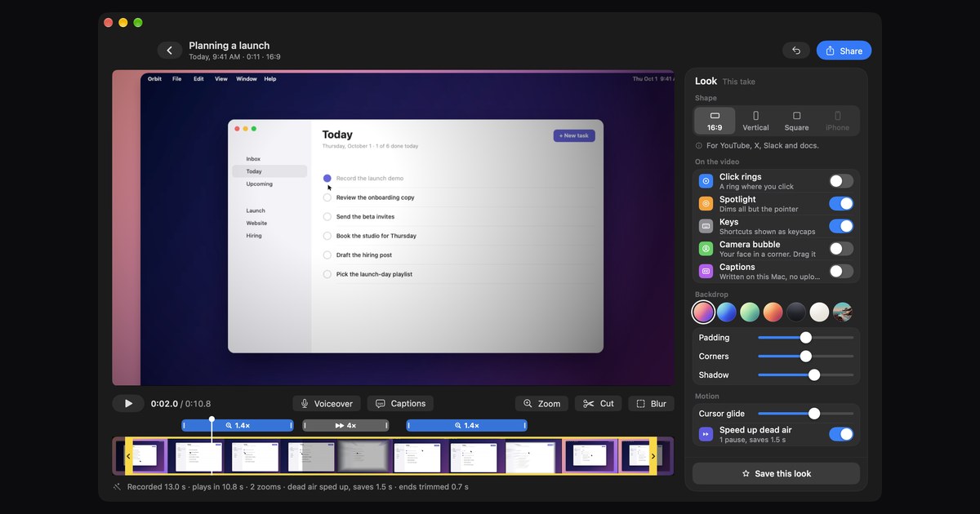
Task: Click the info icon beside YouTube note
Action: tap(699, 146)
